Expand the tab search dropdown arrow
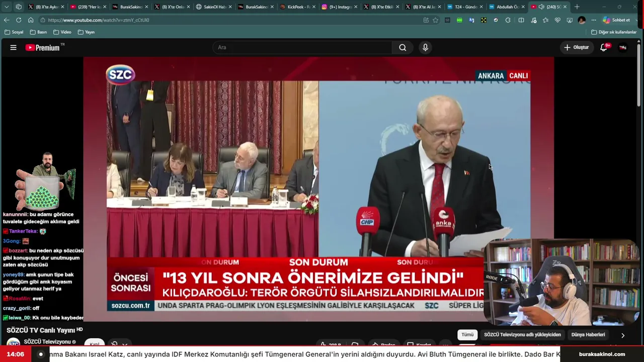 (x=7, y=7)
